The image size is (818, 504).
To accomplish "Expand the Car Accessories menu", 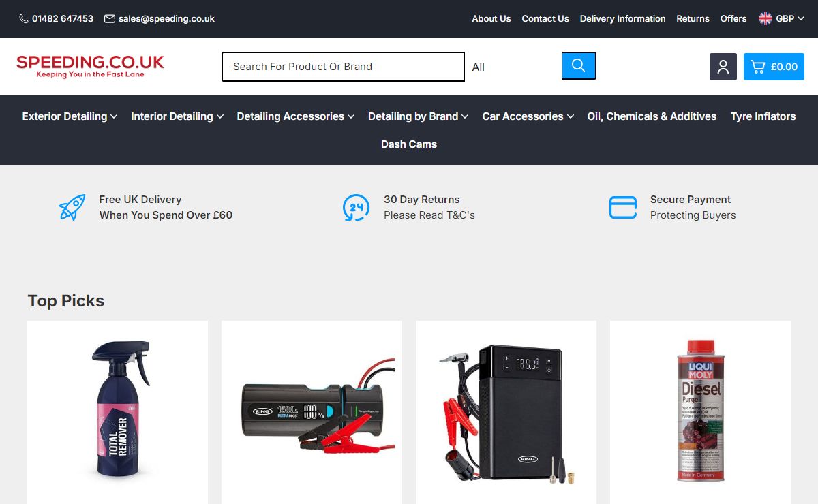I will pyautogui.click(x=528, y=116).
